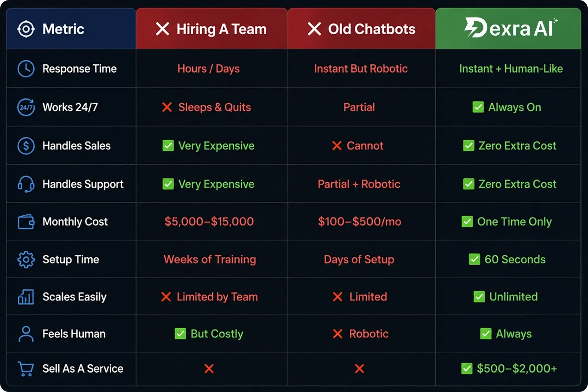Click the Sell As A Service label

(83, 369)
